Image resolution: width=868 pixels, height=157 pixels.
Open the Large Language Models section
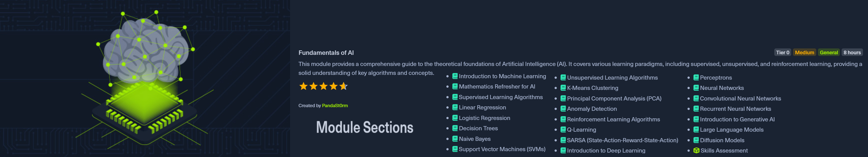pyautogui.click(x=731, y=130)
